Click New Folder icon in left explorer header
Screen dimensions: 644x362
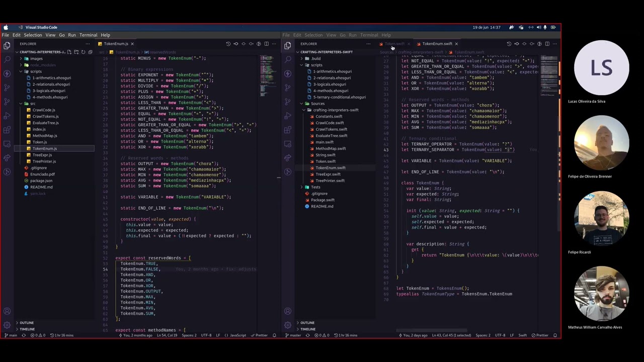click(76, 52)
